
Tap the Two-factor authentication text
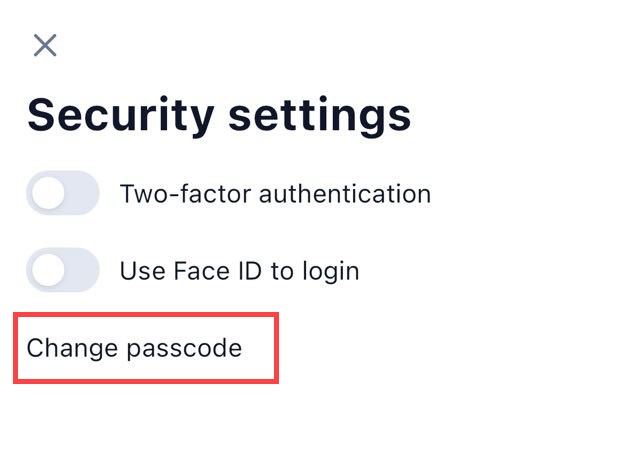tap(275, 193)
